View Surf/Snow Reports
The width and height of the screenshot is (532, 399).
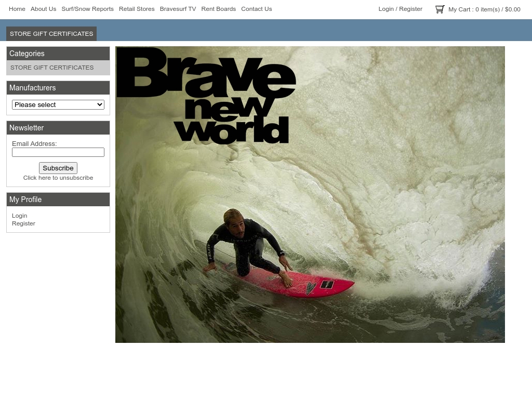87,9
